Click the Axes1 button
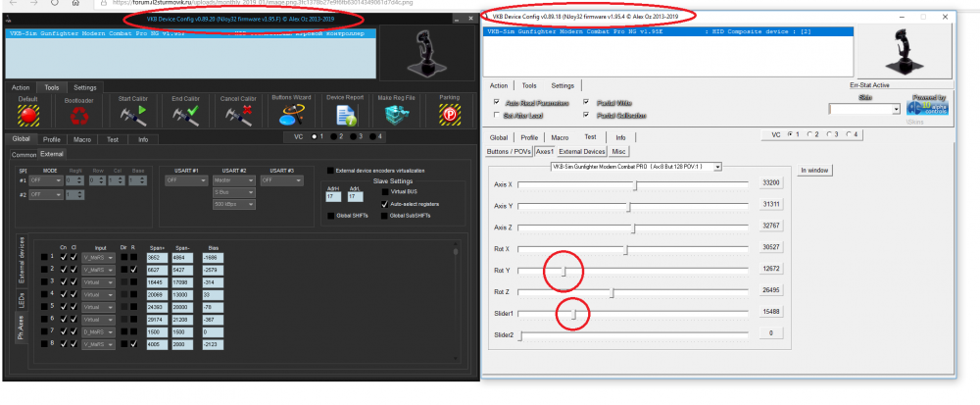This screenshot has height=405, width=980. (544, 151)
